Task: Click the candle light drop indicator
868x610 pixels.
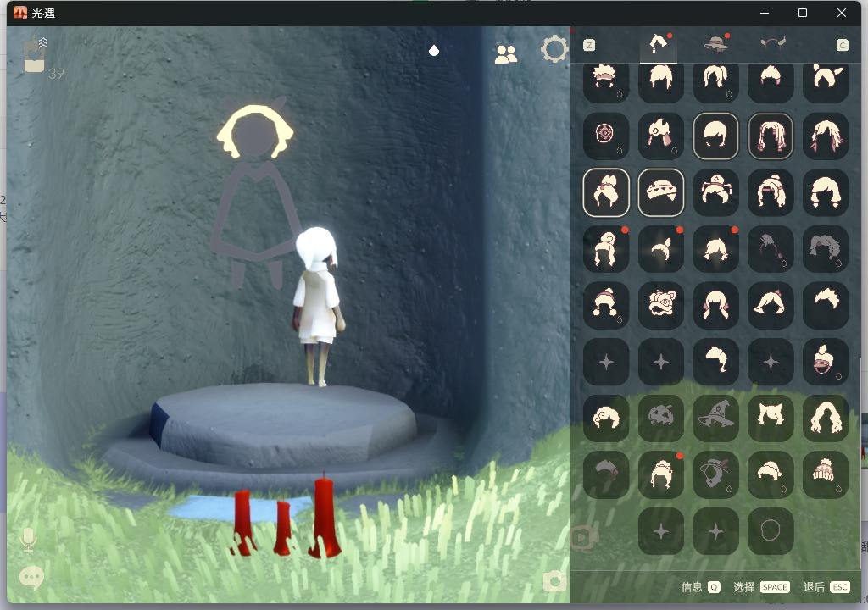Action: click(434, 51)
